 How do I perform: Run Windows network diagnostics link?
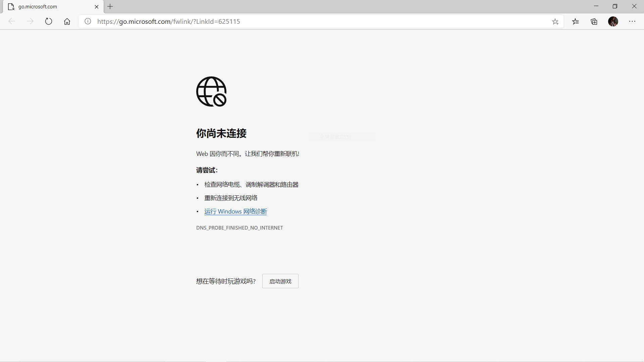235,211
